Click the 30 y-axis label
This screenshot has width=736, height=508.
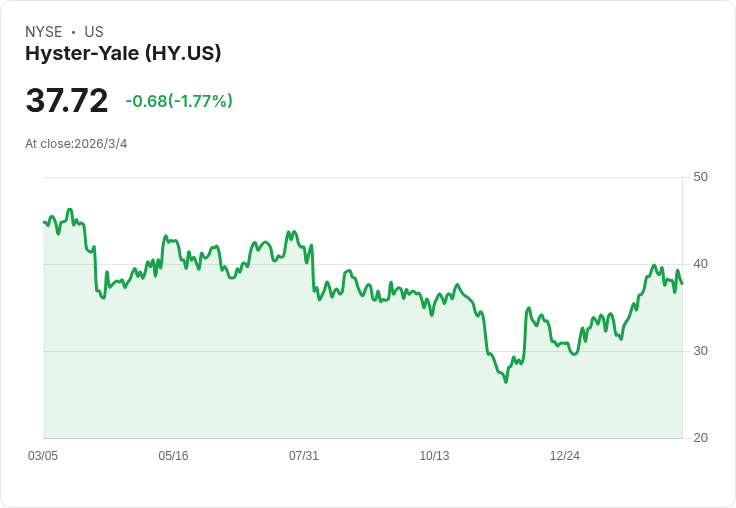[x=700, y=351]
